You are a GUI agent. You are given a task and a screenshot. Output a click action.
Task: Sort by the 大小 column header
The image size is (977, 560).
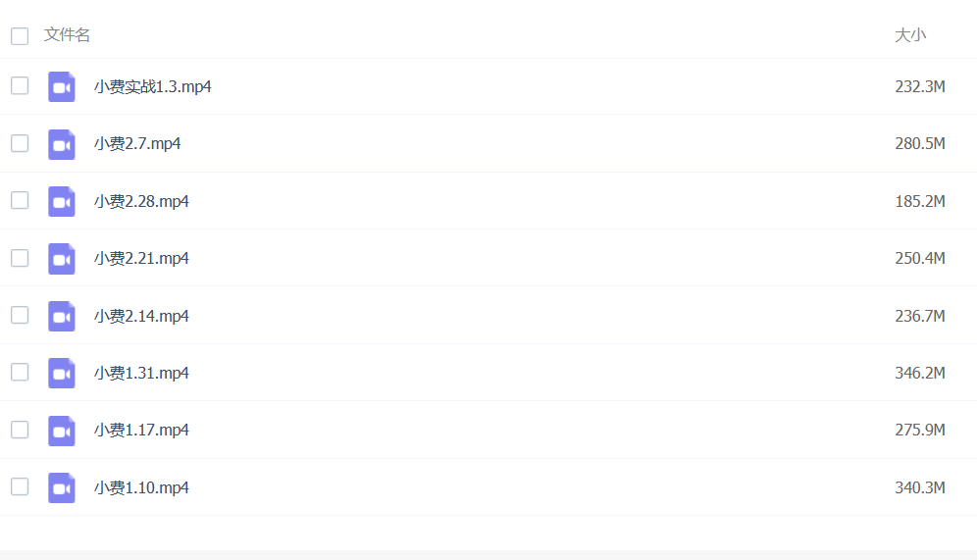(x=910, y=35)
